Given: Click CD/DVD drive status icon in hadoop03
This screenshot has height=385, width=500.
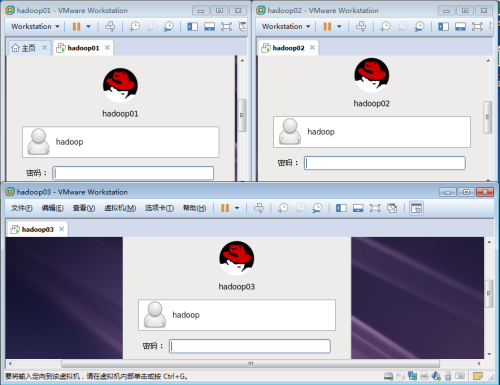Looking at the screenshot, I should (x=400, y=376).
